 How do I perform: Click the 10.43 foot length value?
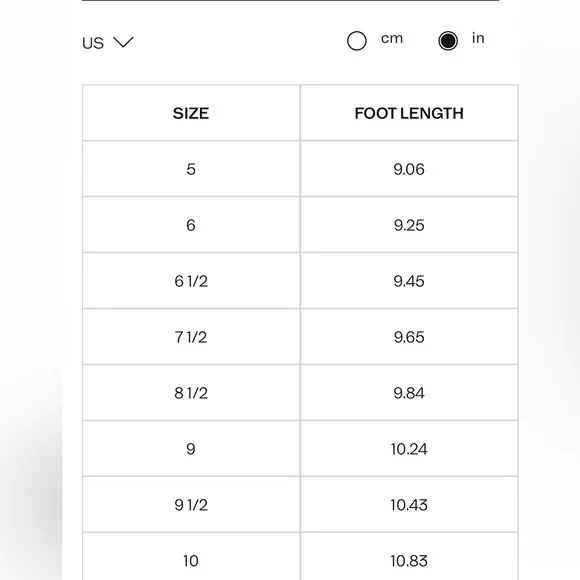point(409,505)
